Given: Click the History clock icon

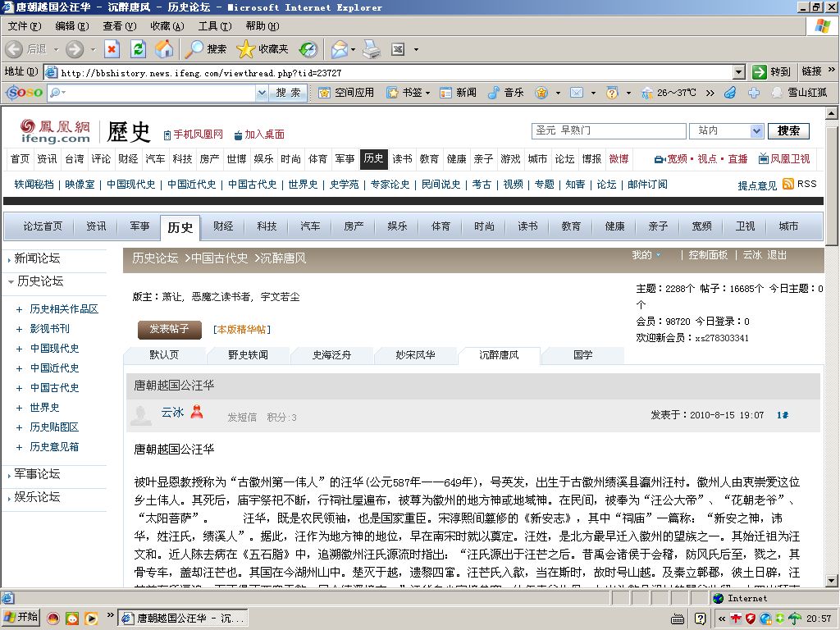Looking at the screenshot, I should pos(308,49).
